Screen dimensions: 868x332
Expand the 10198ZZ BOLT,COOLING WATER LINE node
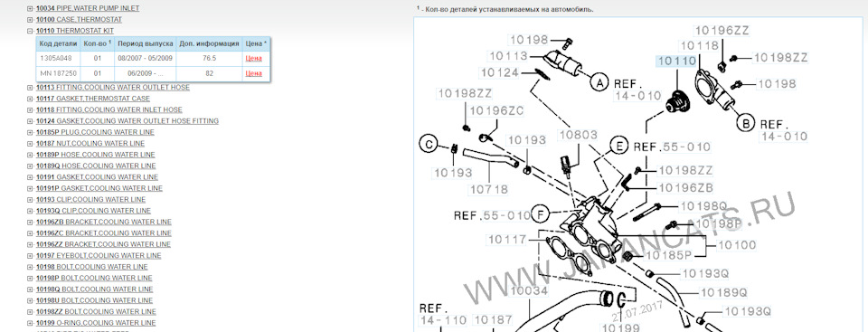tap(30, 311)
